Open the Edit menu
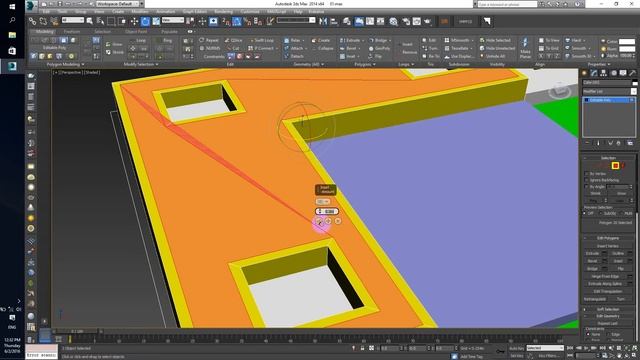Image resolution: width=640 pixels, height=360 pixels. [46, 12]
